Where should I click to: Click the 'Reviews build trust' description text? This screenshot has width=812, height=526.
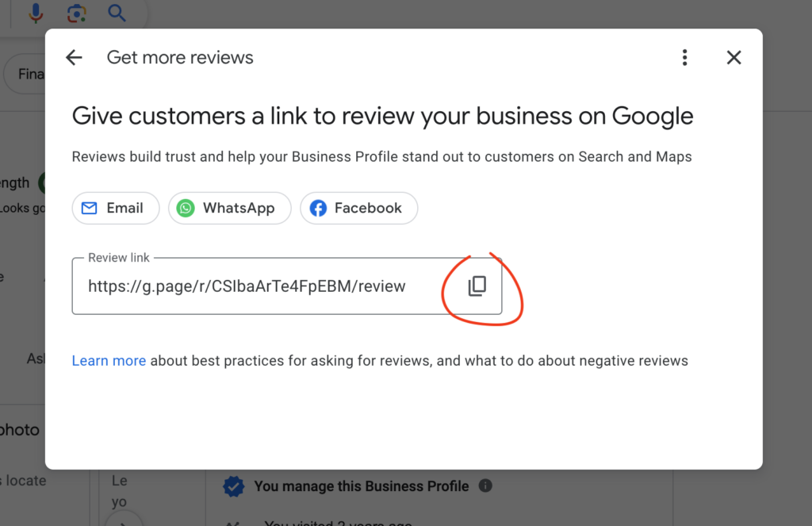[x=381, y=156]
